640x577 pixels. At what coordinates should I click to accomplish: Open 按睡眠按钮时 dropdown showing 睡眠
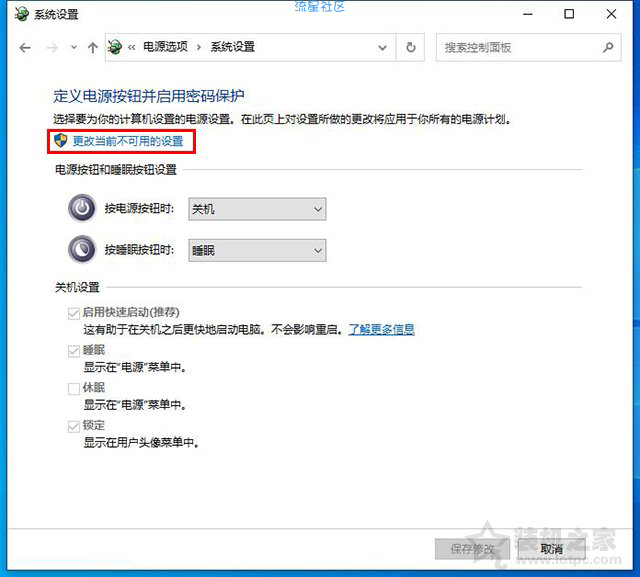click(x=257, y=250)
